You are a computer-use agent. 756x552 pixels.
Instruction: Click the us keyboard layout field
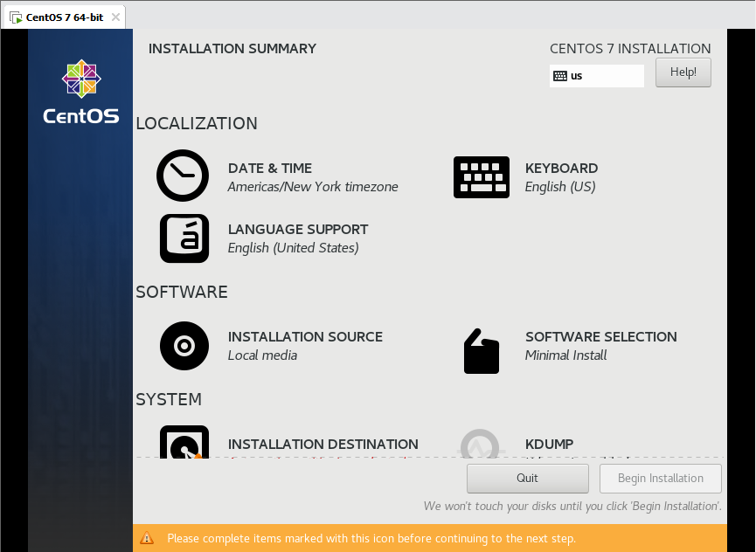click(x=597, y=76)
